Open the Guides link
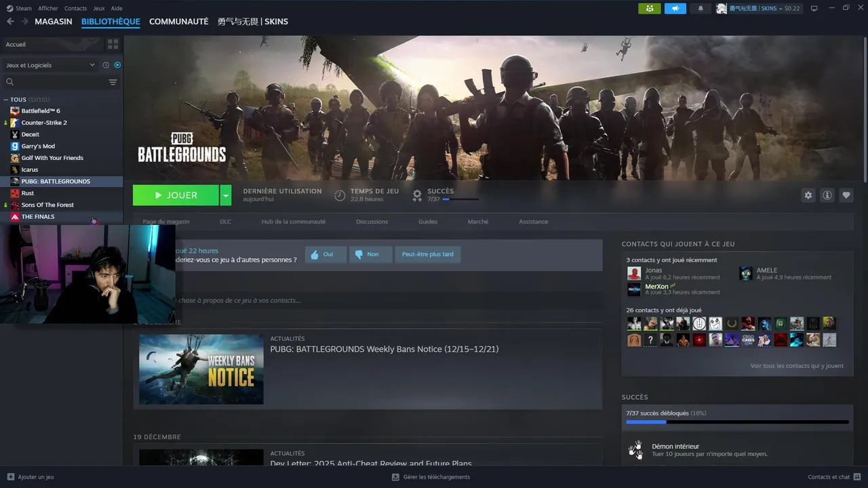This screenshot has width=868, height=488. tap(428, 222)
